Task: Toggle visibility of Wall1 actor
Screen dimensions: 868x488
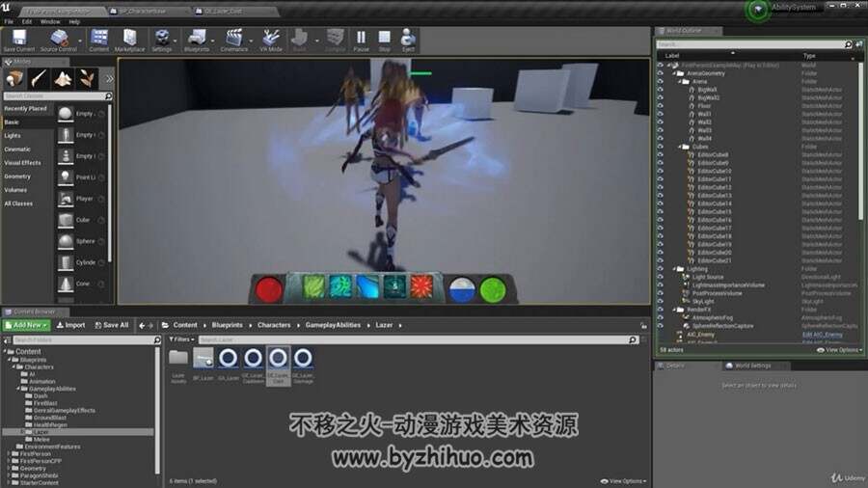Action: tap(660, 114)
